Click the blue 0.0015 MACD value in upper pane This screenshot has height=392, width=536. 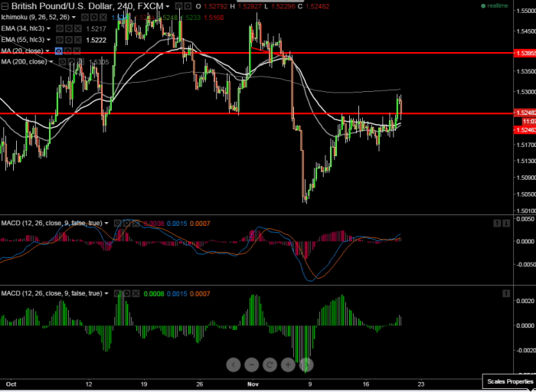click(x=177, y=224)
